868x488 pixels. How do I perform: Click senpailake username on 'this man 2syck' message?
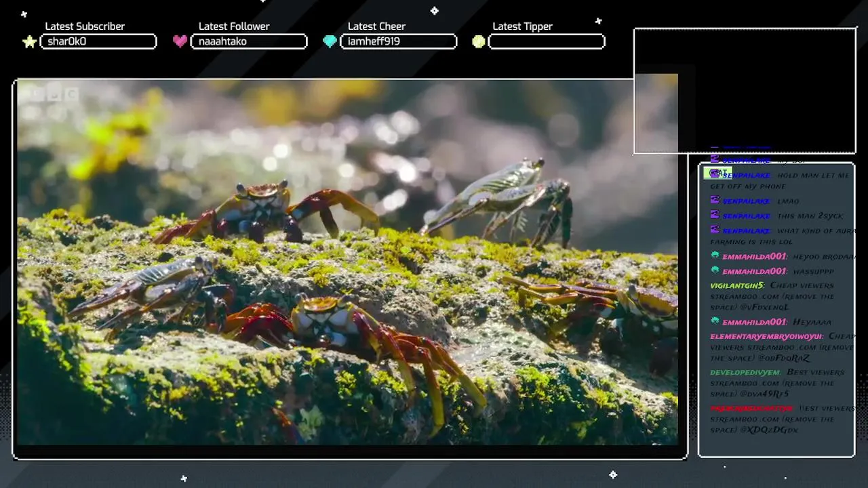[747, 216]
